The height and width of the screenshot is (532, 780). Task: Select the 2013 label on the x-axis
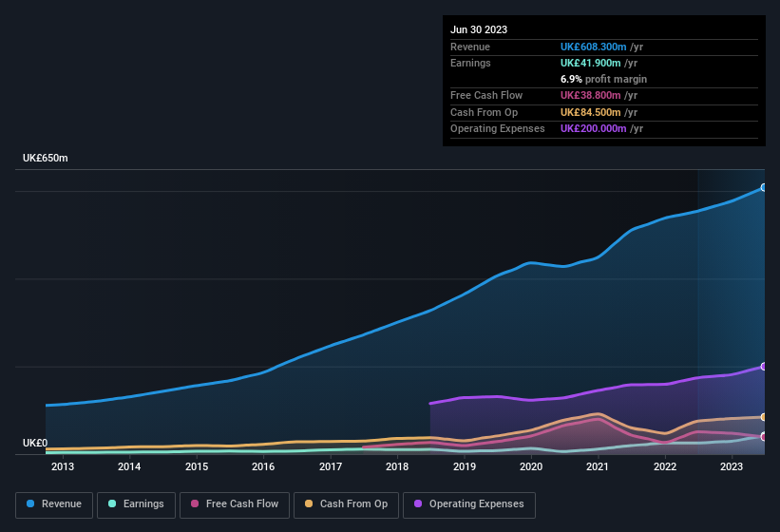pos(63,466)
